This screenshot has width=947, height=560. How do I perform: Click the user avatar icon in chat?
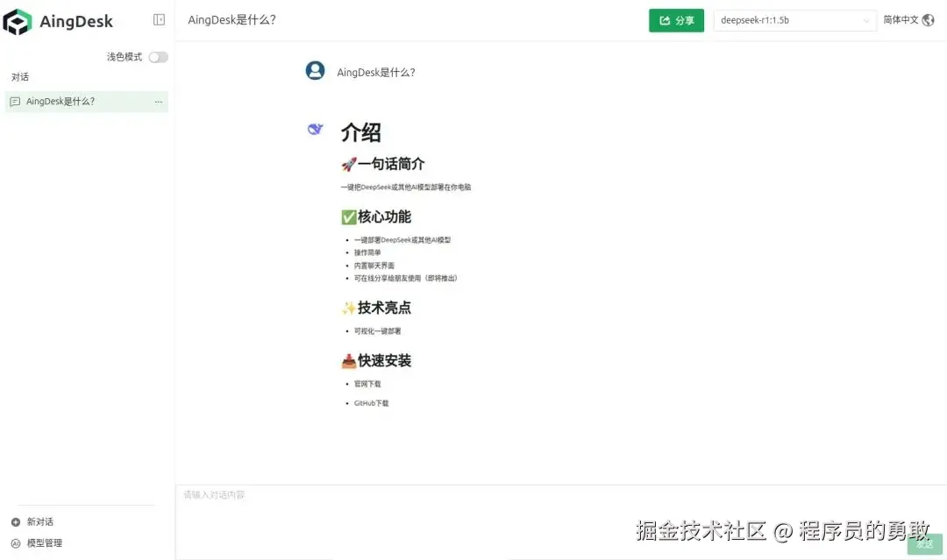click(x=316, y=71)
